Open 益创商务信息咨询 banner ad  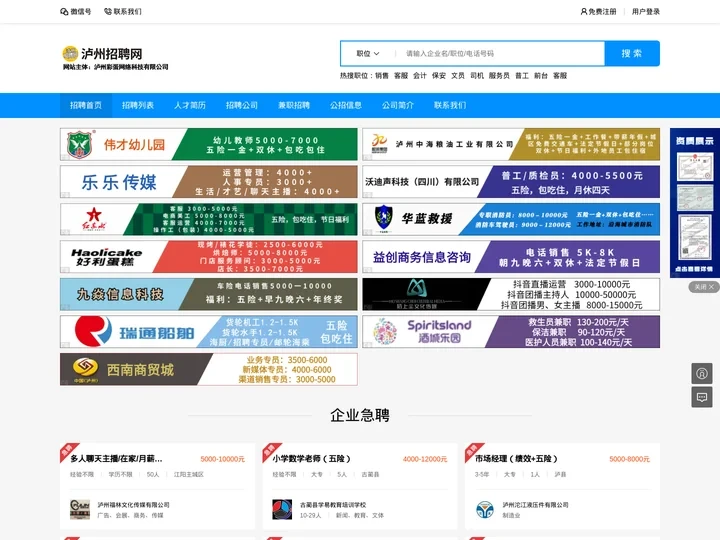pos(511,257)
